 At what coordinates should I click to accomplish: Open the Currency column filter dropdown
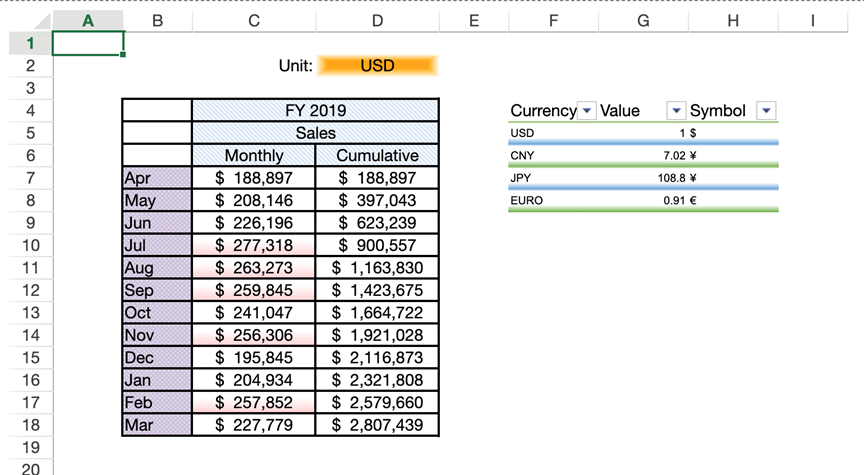pyautogui.click(x=587, y=111)
